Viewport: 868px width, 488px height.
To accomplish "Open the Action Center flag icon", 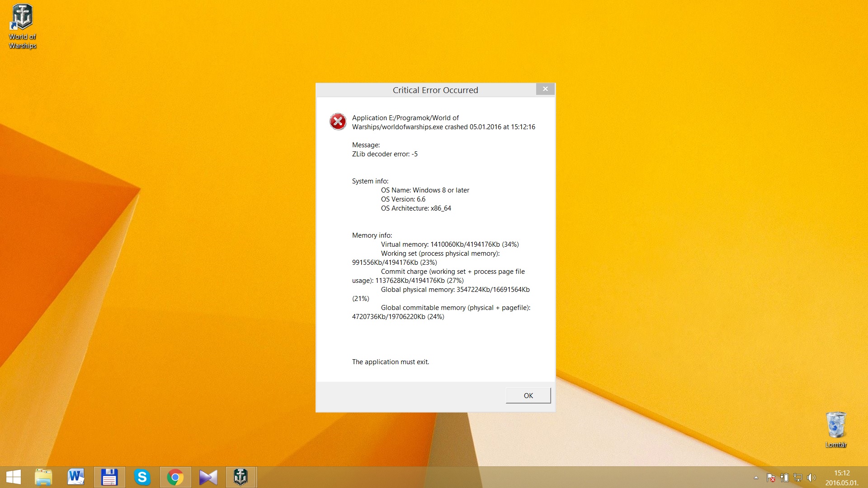I will point(771,478).
